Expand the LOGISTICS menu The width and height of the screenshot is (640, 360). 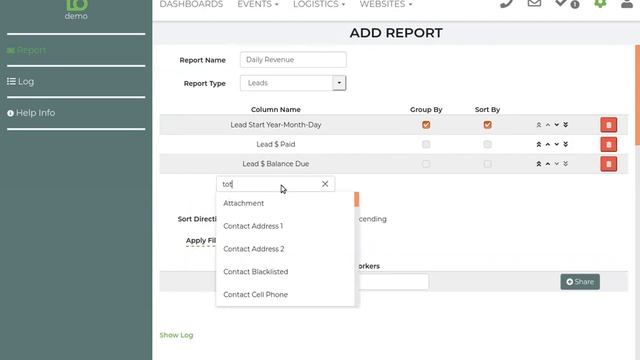pyautogui.click(x=319, y=4)
